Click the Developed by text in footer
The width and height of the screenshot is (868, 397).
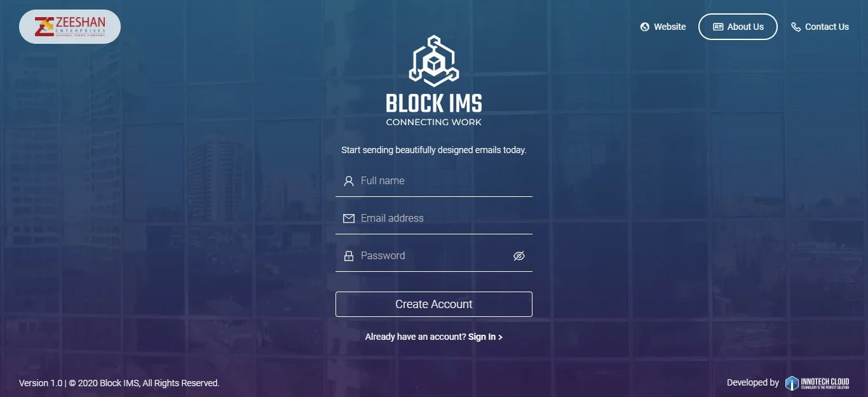point(753,382)
